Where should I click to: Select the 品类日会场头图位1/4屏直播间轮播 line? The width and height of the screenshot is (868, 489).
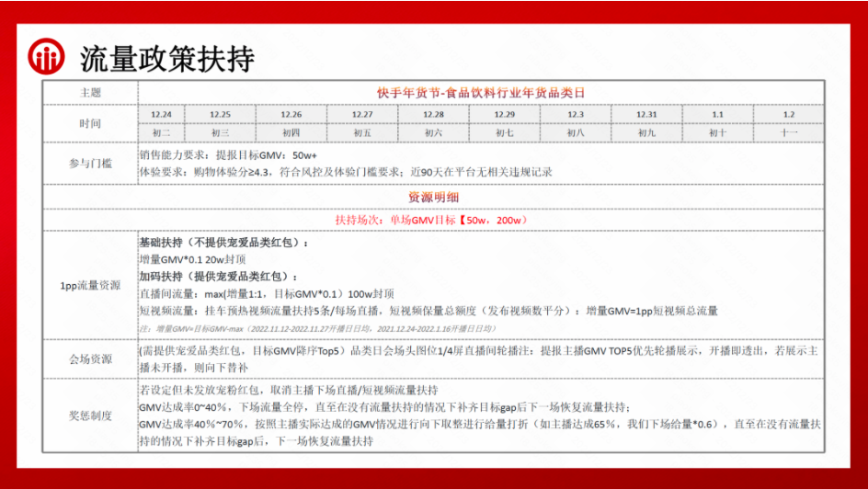[479, 351]
